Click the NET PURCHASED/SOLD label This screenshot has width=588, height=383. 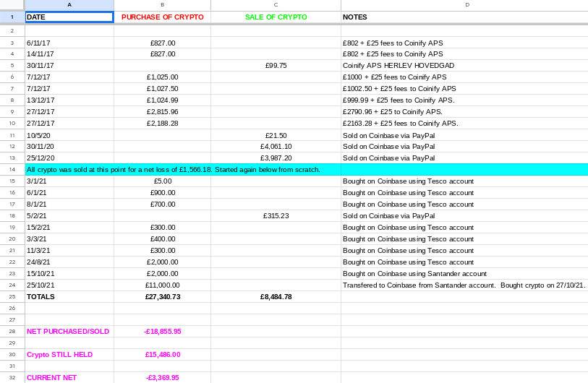pos(69,331)
